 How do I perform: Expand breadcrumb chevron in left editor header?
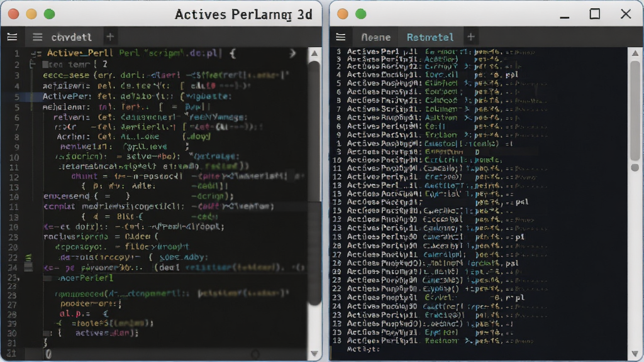292,53
